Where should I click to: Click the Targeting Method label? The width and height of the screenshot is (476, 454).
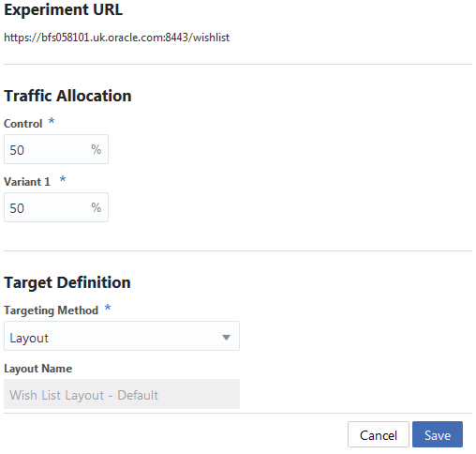click(x=51, y=310)
